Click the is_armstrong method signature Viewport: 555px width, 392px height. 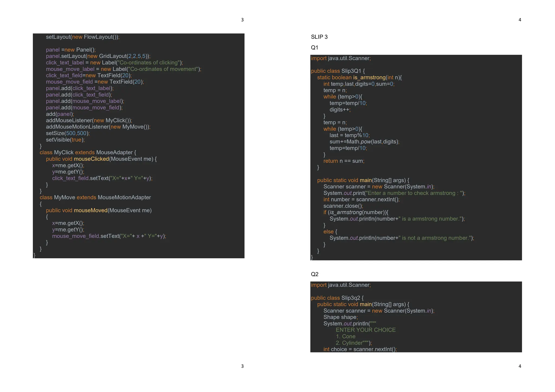(x=359, y=77)
